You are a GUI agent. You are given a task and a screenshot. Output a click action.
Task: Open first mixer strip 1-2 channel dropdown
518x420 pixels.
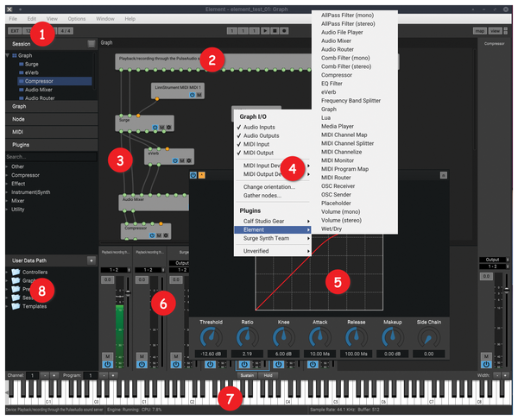click(x=116, y=270)
